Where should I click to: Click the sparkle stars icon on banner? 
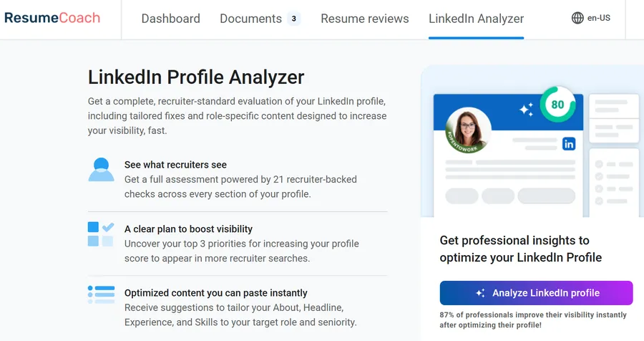527,110
